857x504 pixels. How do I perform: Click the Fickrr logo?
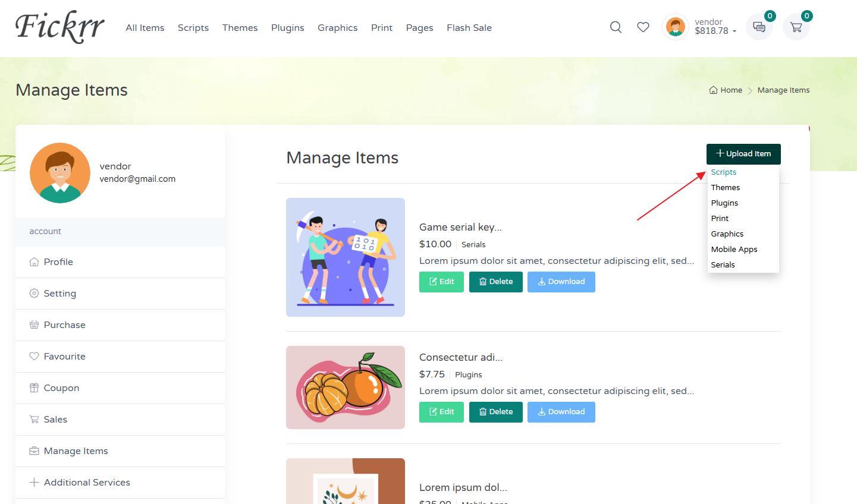(59, 27)
